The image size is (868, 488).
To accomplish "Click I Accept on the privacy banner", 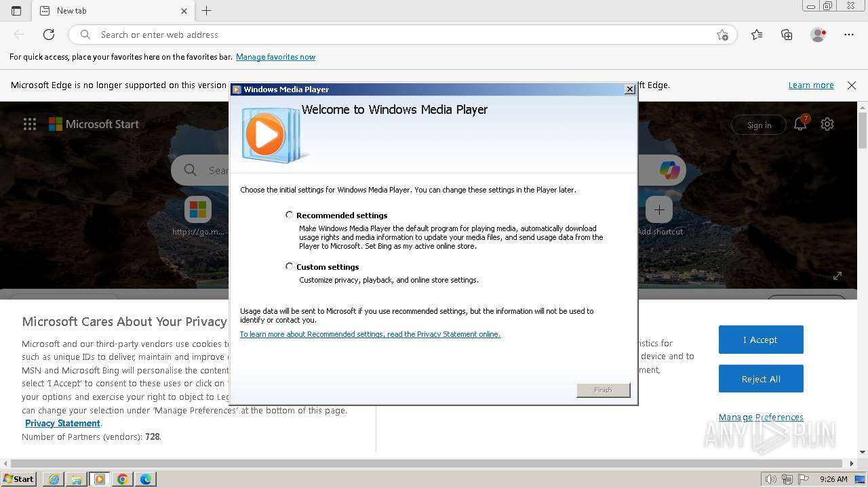I will pyautogui.click(x=761, y=340).
